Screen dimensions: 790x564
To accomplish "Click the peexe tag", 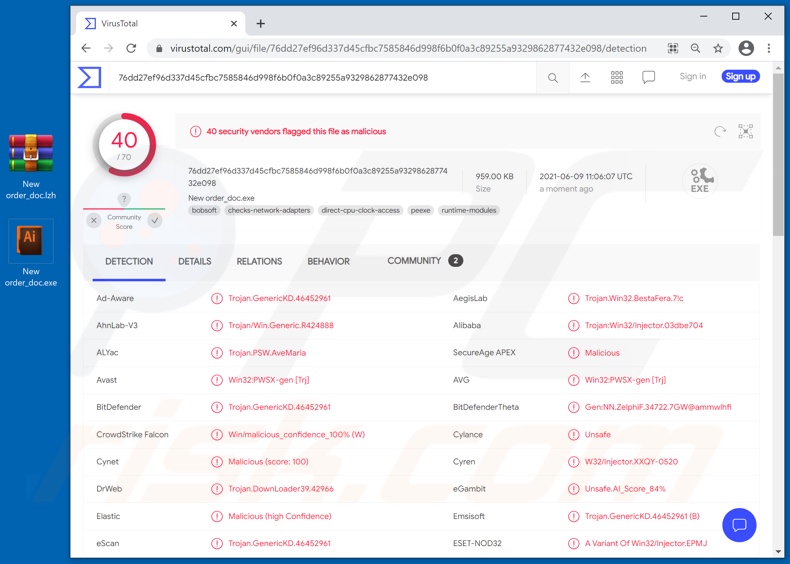I will 421,210.
